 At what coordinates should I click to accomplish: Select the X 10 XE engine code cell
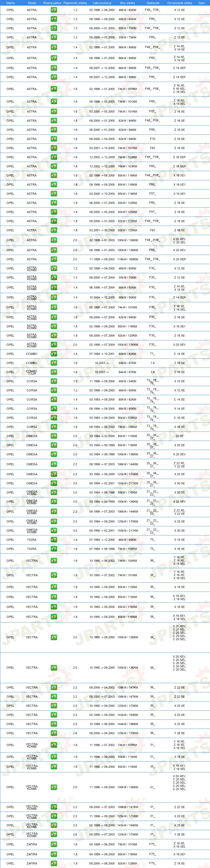tap(179, 381)
